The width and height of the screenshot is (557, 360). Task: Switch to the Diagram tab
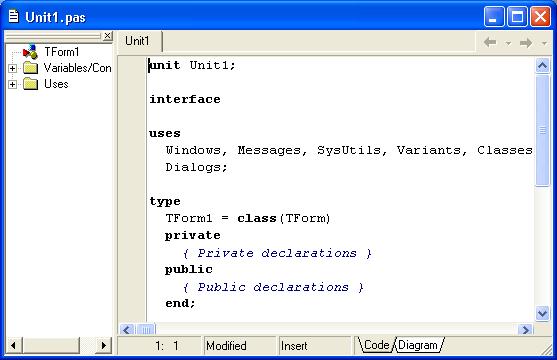tap(418, 345)
